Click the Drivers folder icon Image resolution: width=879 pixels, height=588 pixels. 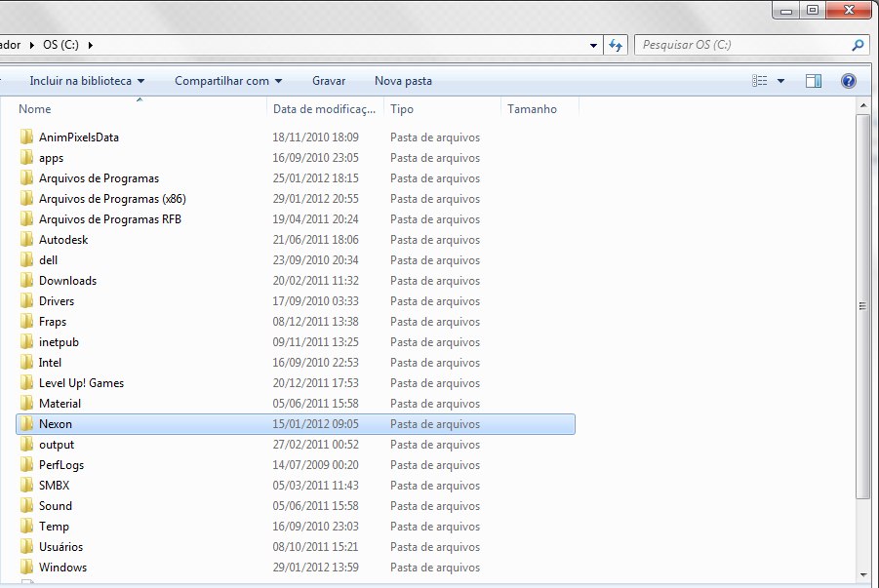coord(26,301)
